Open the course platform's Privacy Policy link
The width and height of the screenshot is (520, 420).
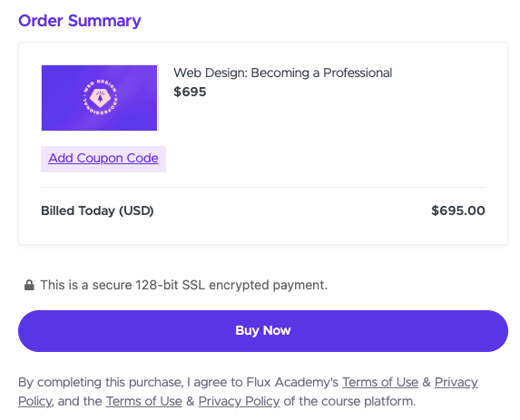click(239, 401)
